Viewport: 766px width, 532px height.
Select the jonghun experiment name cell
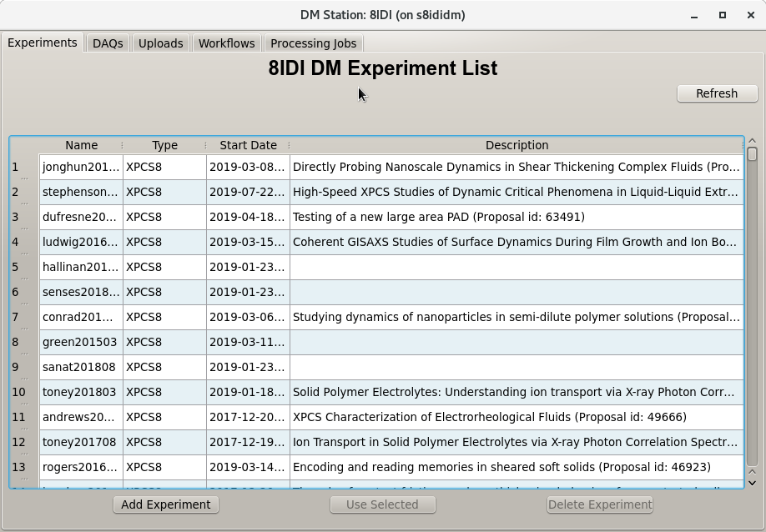pos(81,167)
